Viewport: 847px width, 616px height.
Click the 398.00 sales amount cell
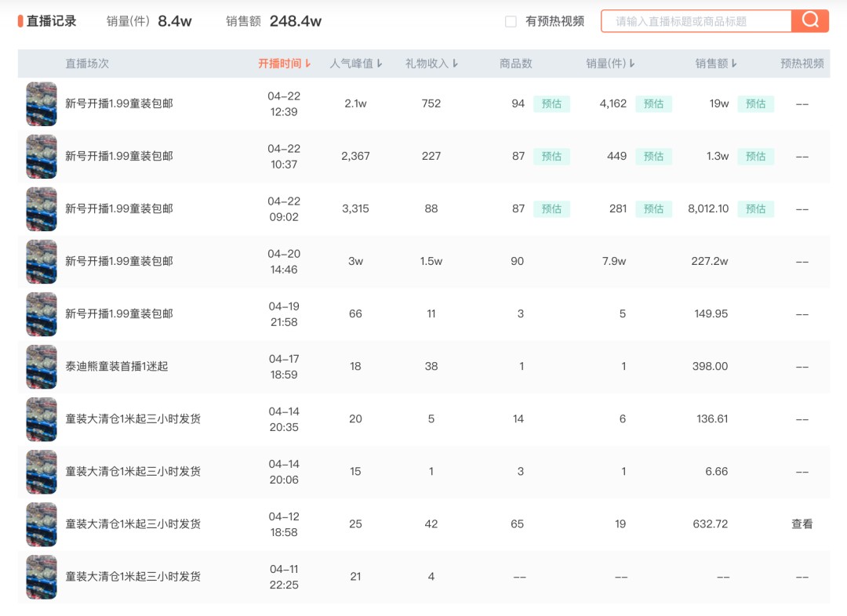(711, 366)
